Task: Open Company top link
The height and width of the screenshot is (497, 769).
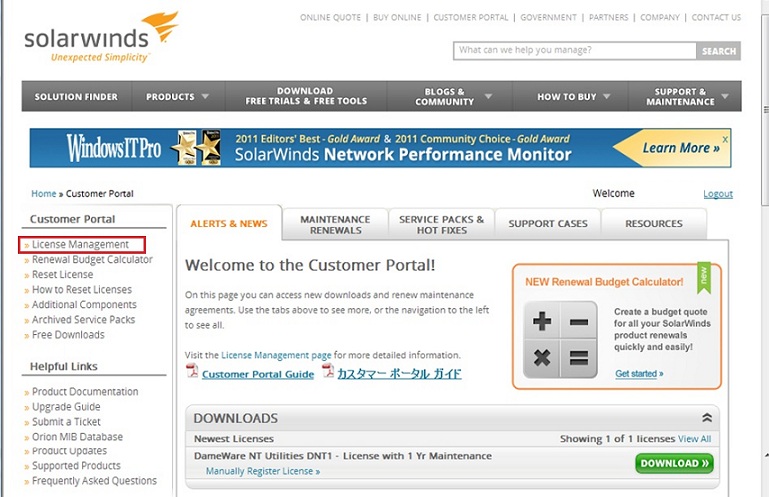Action: 660,17
